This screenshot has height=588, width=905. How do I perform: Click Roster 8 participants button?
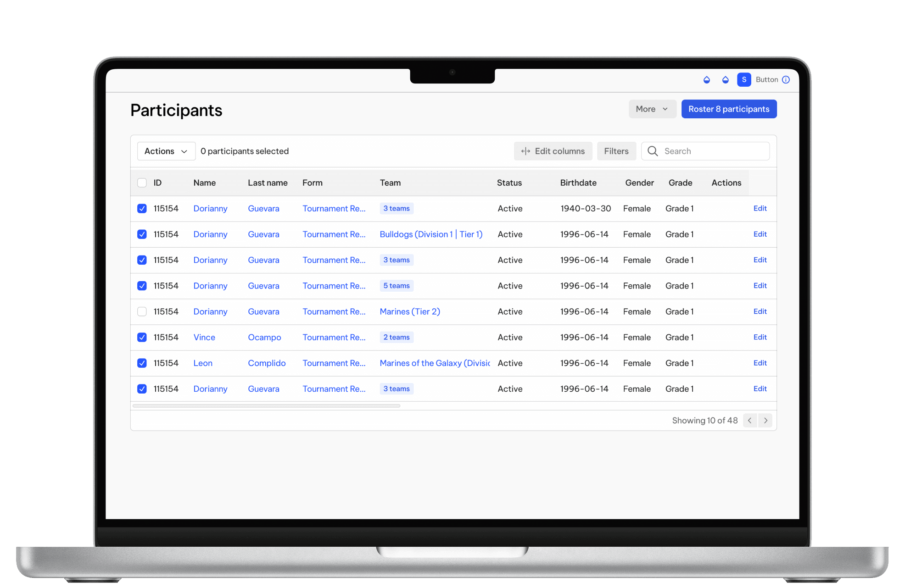tap(728, 109)
